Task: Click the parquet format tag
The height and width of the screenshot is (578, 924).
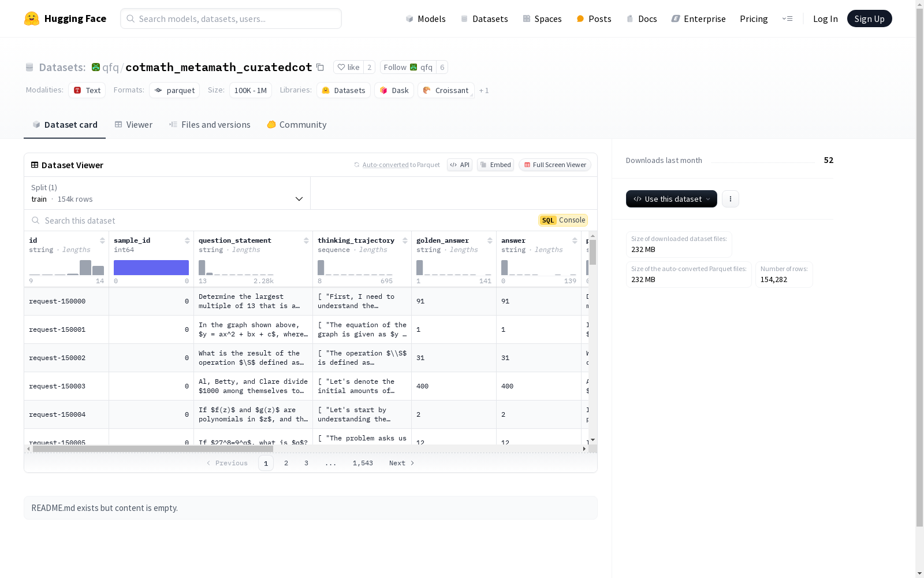Action: coord(174,90)
